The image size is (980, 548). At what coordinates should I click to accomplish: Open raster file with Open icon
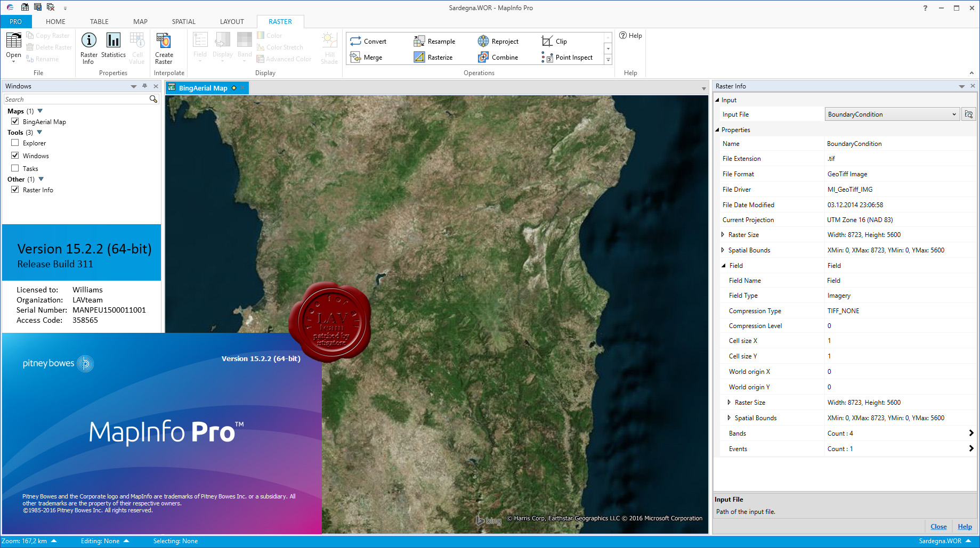pos(13,46)
